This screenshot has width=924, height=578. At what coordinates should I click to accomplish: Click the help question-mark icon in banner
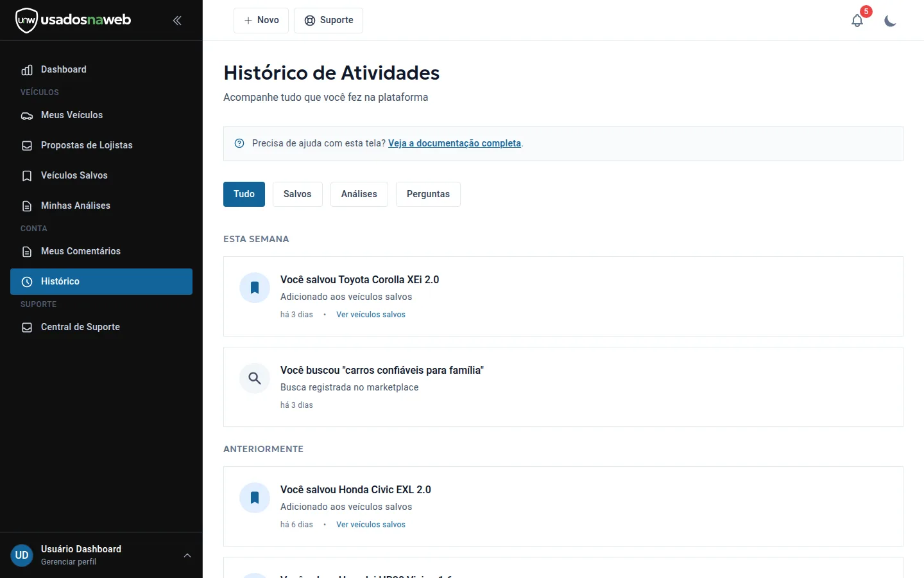(239, 143)
